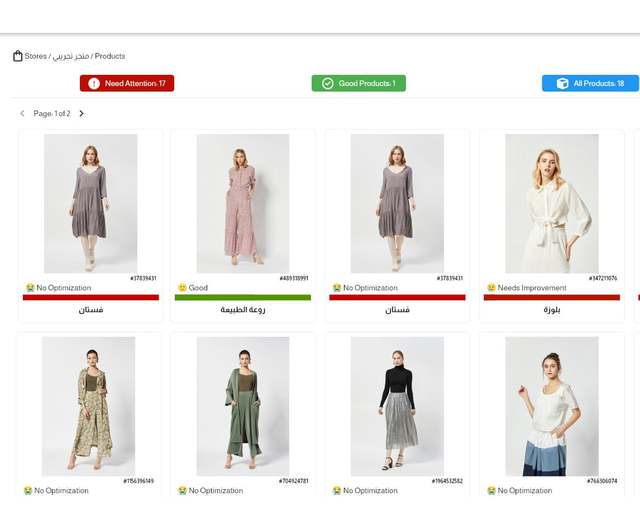
Task: Filter by Need Attention: 17
Action: [127, 83]
